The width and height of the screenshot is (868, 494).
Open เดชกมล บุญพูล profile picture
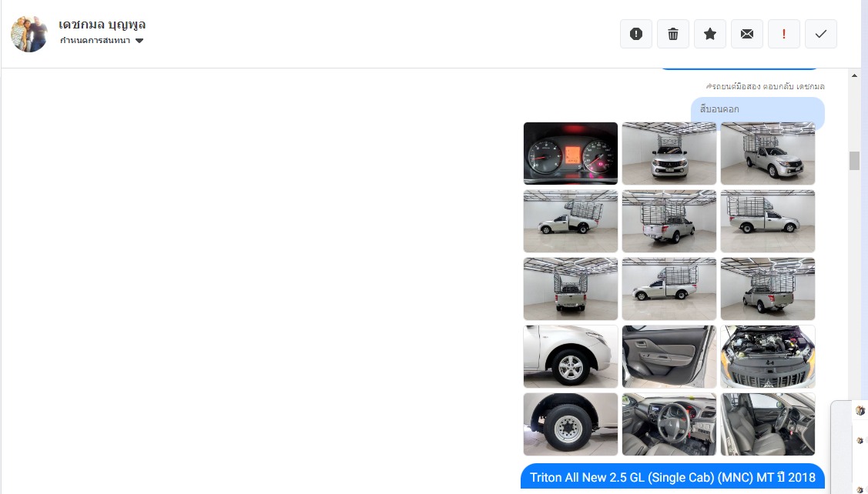coord(29,34)
